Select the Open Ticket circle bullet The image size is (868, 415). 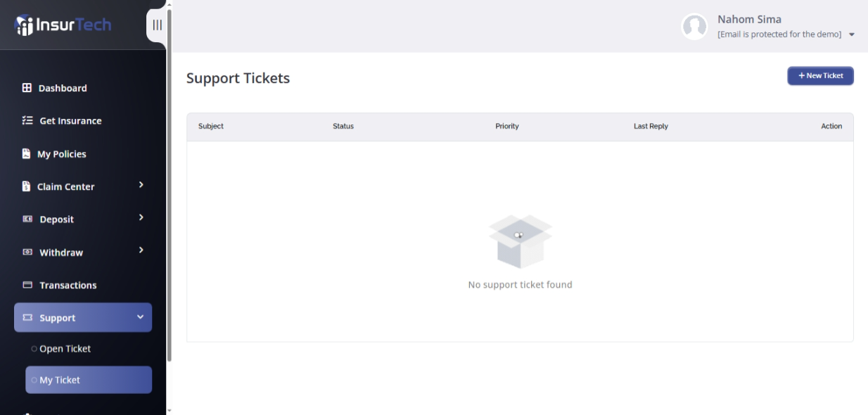(x=34, y=349)
